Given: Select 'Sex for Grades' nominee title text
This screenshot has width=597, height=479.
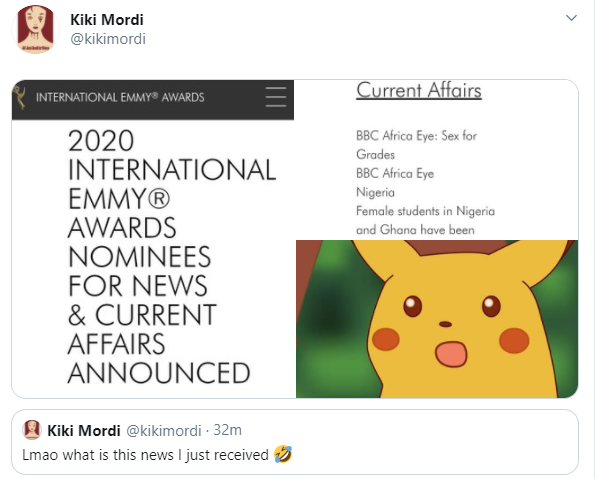Looking at the screenshot, I should pyautogui.click(x=417, y=145).
